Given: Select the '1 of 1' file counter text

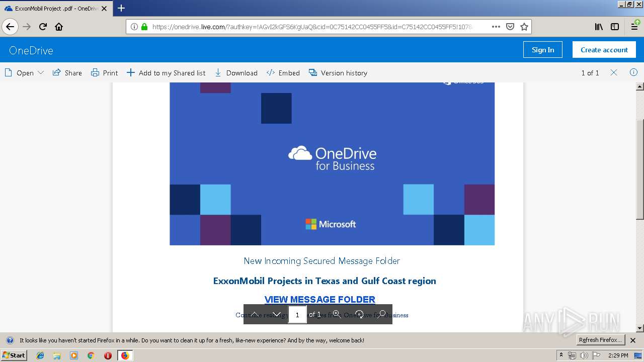Looking at the screenshot, I should (590, 73).
